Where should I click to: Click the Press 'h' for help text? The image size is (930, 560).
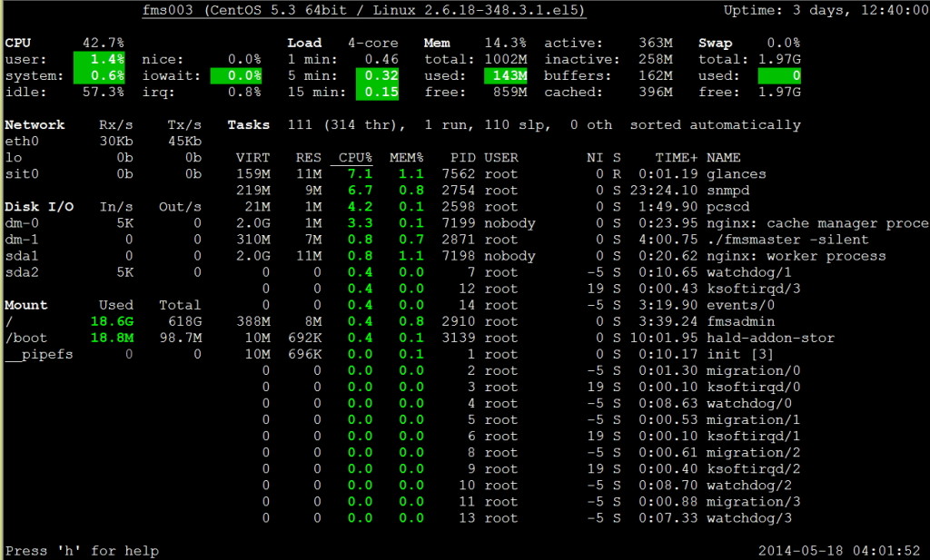pyautogui.click(x=82, y=551)
